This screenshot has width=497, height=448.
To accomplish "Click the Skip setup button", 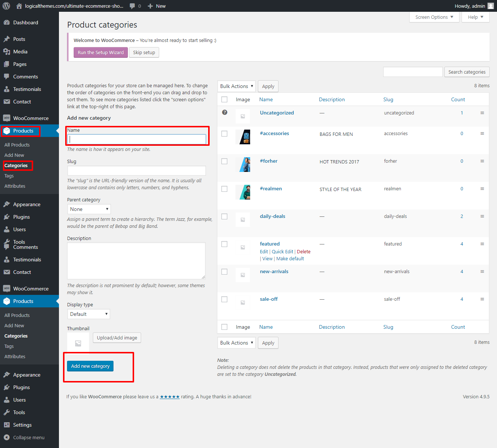I will point(144,52).
